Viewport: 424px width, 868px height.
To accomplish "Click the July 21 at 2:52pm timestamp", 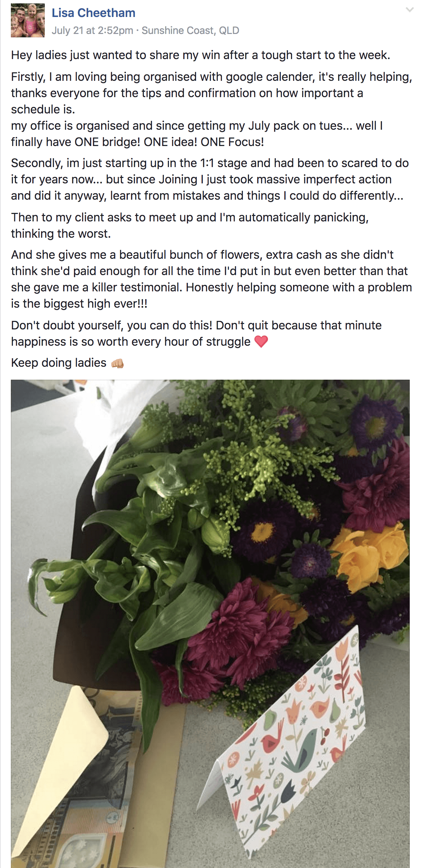I will click(x=92, y=31).
